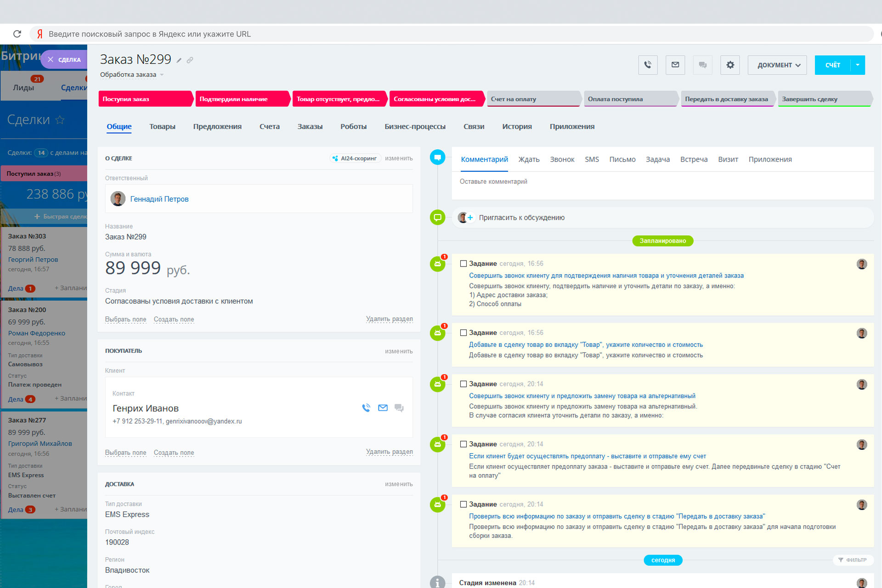
Task: Open the ДОКУМЕНТ dropdown
Action: [779, 65]
